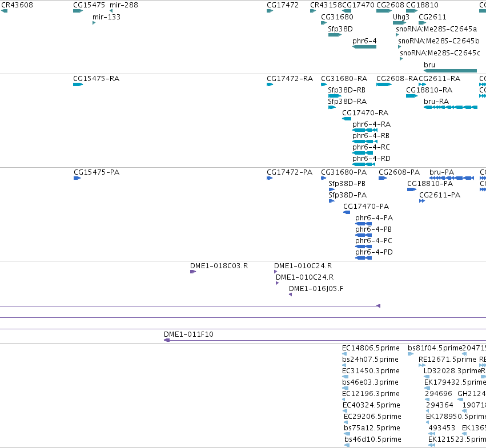Open the CG18810-PA protein feature
The image size is (486, 448).
[412, 189]
